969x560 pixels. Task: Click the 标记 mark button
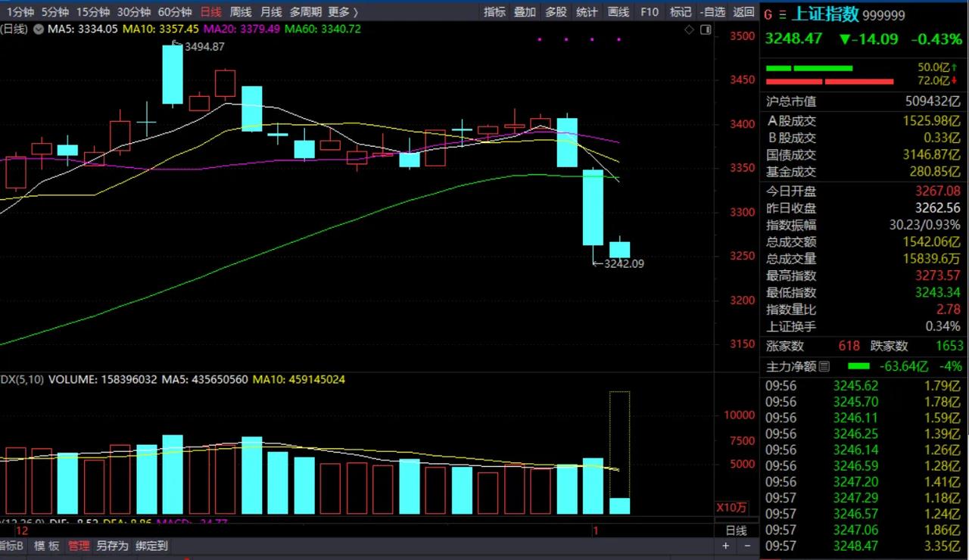tap(681, 12)
